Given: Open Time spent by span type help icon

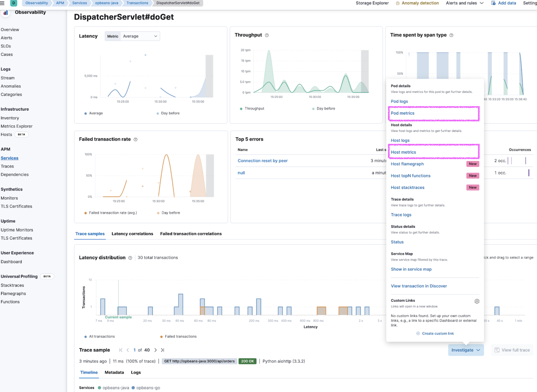Looking at the screenshot, I should 451,35.
